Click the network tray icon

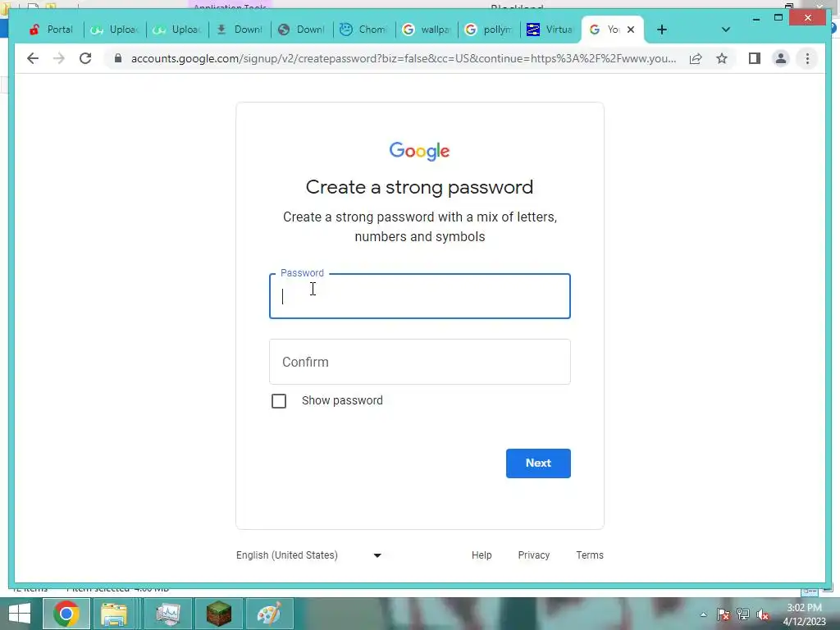[743, 614]
